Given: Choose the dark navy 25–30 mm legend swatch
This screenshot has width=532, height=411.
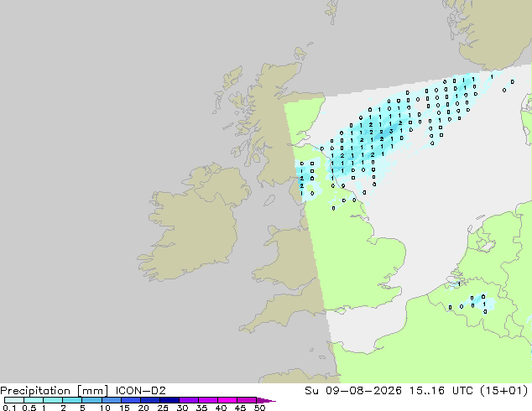Looking at the screenshot, I should tap(170, 400).
